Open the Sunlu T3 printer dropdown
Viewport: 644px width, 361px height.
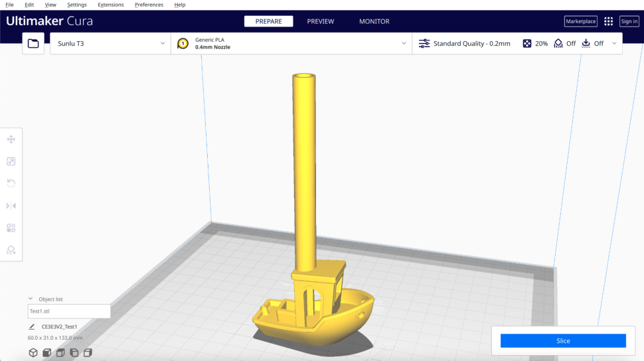[x=110, y=44]
